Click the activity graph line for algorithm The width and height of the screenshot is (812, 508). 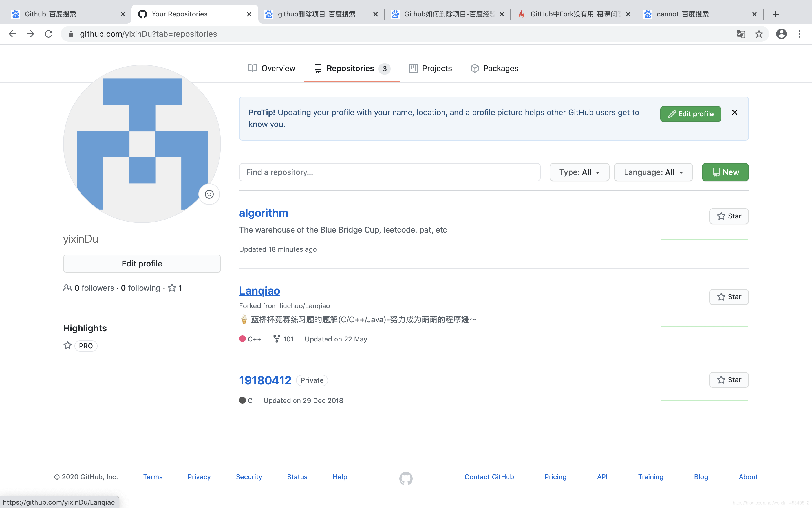tap(705, 240)
